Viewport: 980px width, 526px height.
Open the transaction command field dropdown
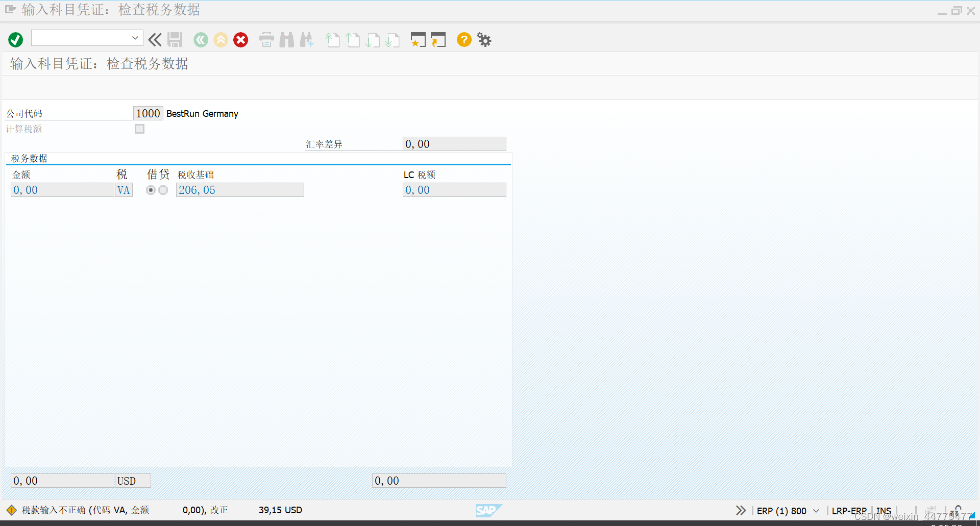[135, 38]
